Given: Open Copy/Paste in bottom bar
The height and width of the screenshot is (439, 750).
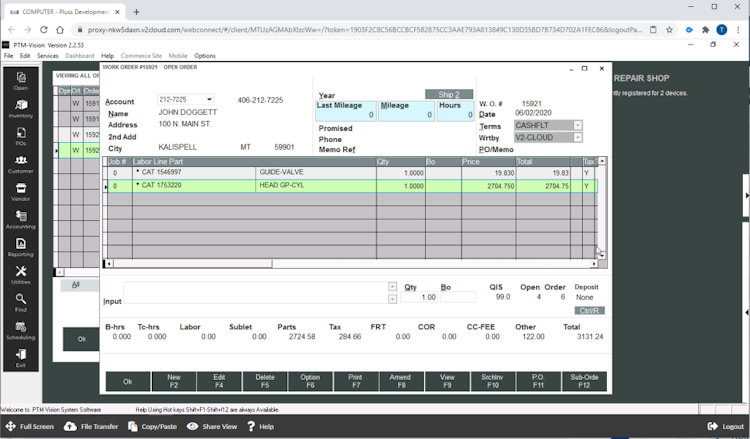Looking at the screenshot, I should pyautogui.click(x=153, y=426).
